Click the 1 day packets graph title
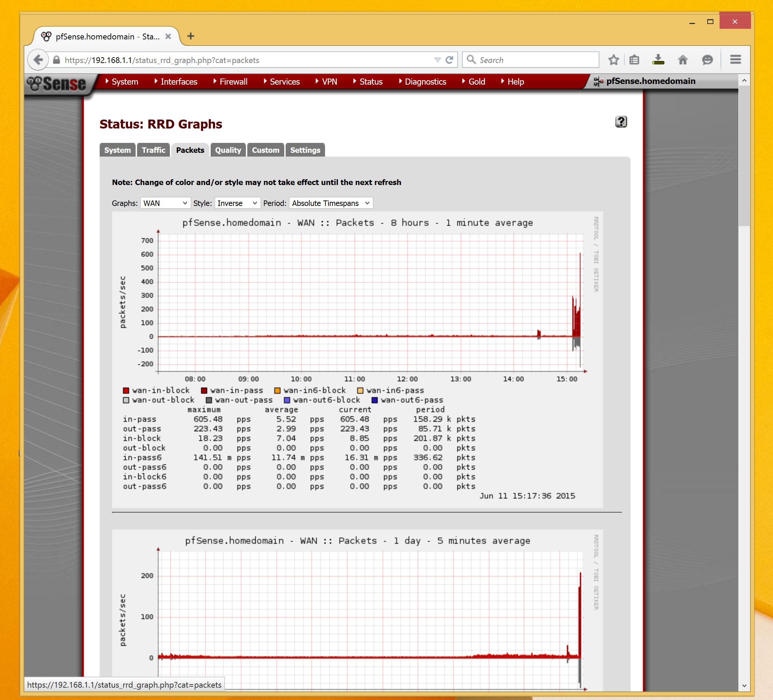Screen dimensions: 773x700 point(357,540)
